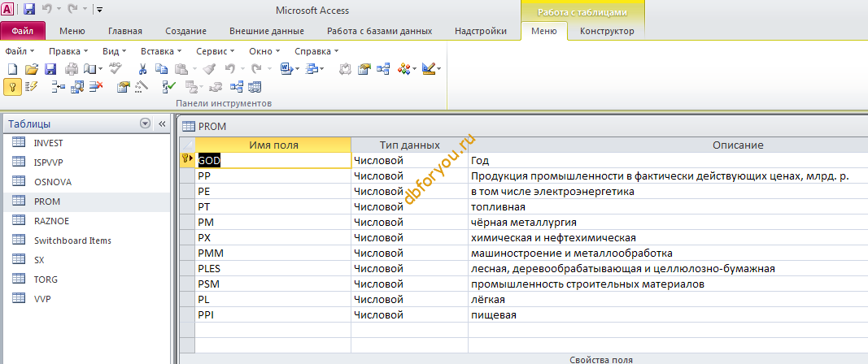Click the PMM field name cell

click(x=273, y=253)
